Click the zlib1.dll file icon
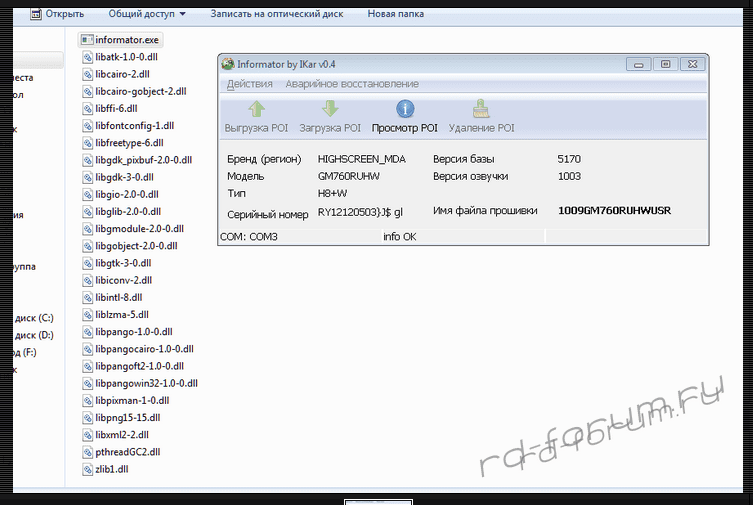753x505 pixels. (87, 469)
